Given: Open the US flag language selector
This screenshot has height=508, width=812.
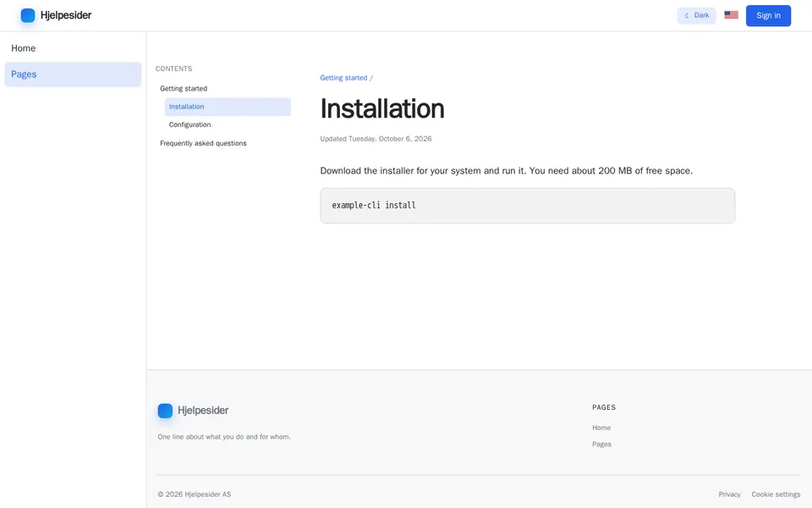Looking at the screenshot, I should click(x=731, y=15).
